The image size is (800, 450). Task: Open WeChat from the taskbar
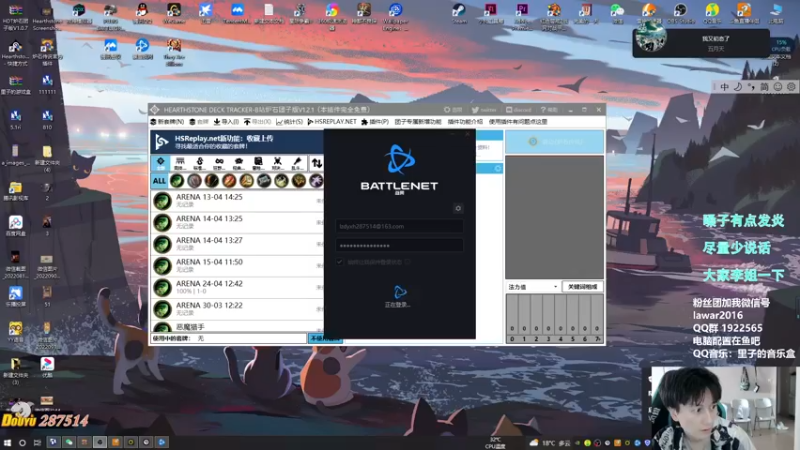[68, 442]
